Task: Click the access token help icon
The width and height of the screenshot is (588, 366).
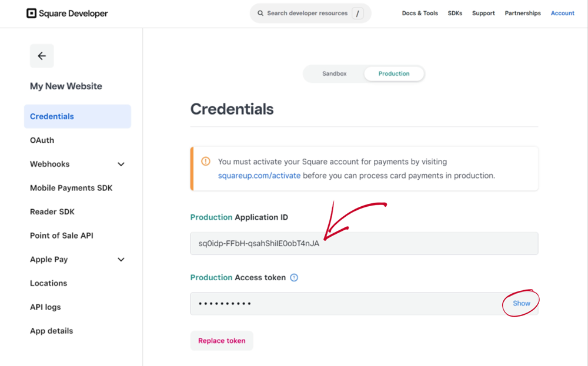Action: (294, 277)
